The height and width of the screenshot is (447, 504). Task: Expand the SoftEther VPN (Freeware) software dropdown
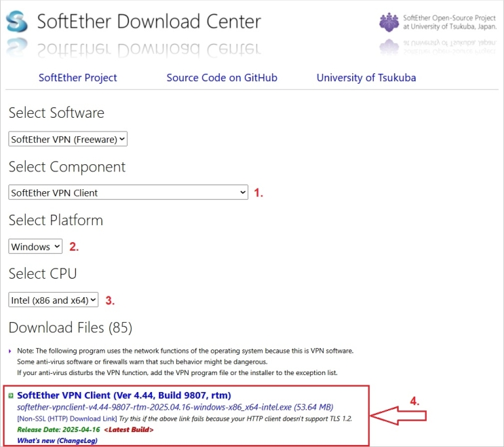coord(68,139)
